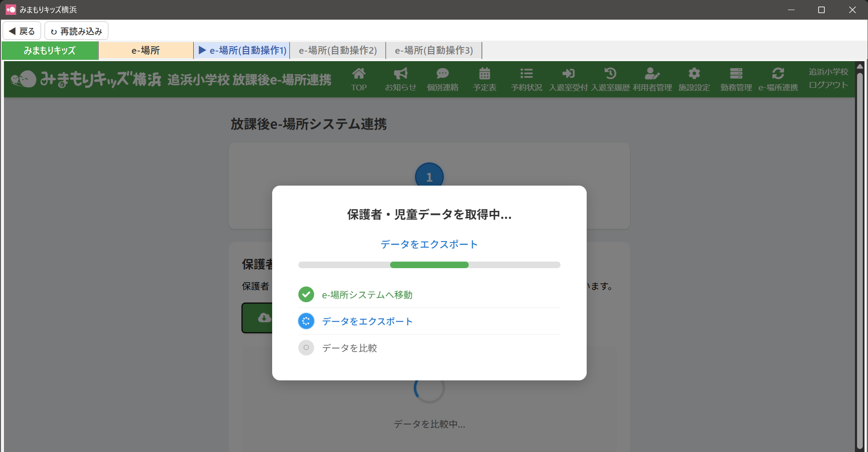This screenshot has height=452, width=868.
Task: Select e-場所(自動操作3) tab
Action: click(434, 51)
